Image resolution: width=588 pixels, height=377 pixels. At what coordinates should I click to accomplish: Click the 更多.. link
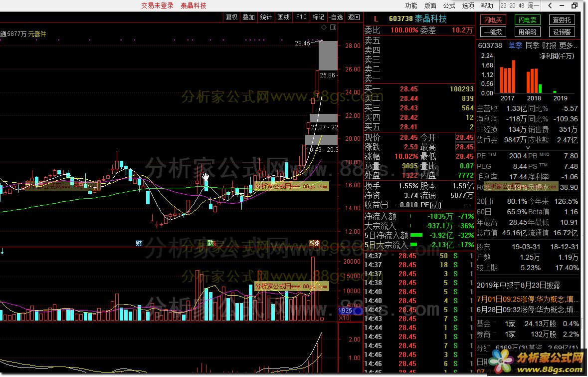(x=568, y=45)
